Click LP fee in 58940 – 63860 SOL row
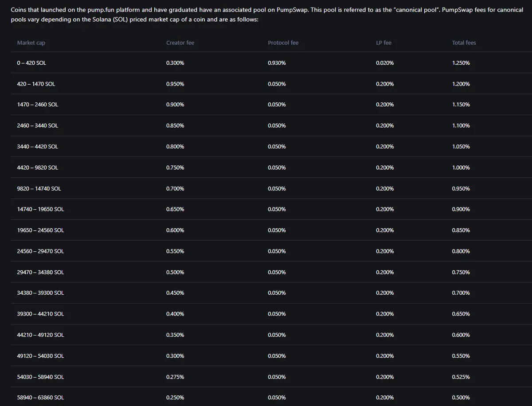The image size is (532, 406). [x=384, y=398]
